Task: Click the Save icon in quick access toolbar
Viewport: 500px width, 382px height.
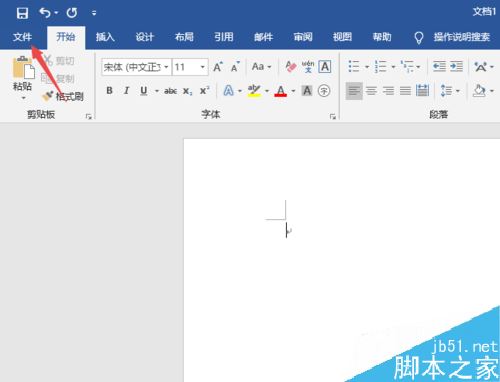Action: click(22, 13)
